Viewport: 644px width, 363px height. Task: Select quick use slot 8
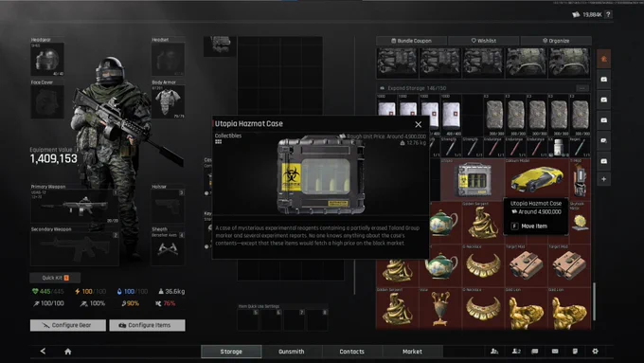(x=316, y=319)
